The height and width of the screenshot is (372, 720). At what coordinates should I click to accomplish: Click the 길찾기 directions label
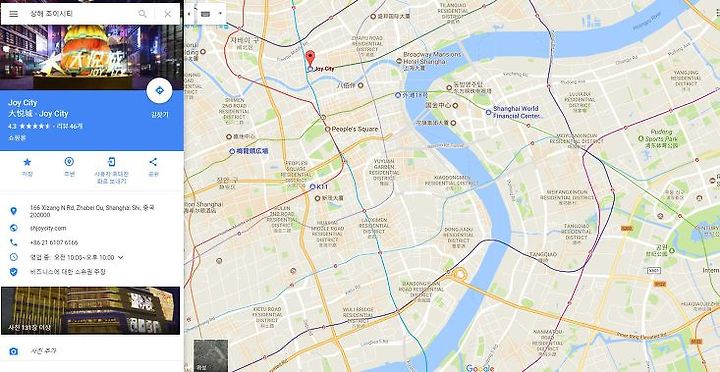[x=160, y=115]
